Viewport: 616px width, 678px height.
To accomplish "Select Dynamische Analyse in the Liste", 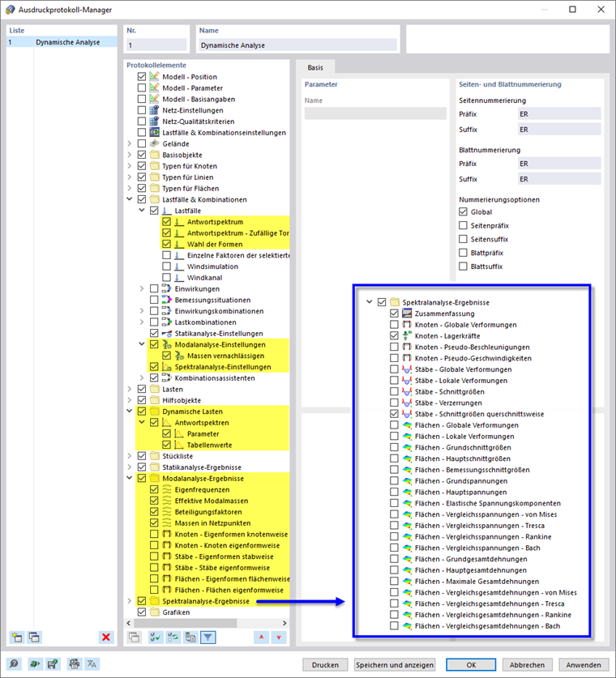I will (62, 42).
